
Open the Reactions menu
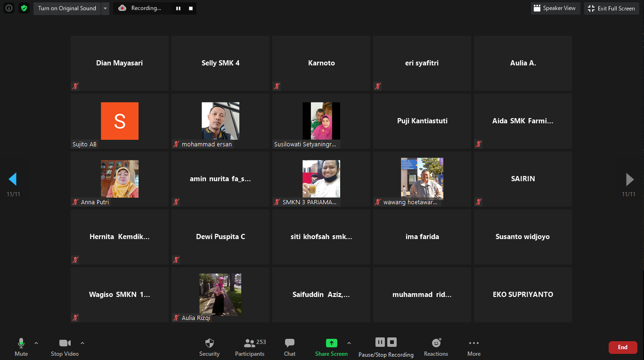[436, 347]
